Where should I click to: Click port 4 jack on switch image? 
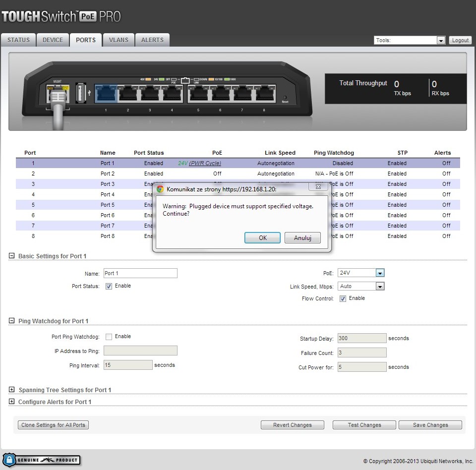click(172, 94)
